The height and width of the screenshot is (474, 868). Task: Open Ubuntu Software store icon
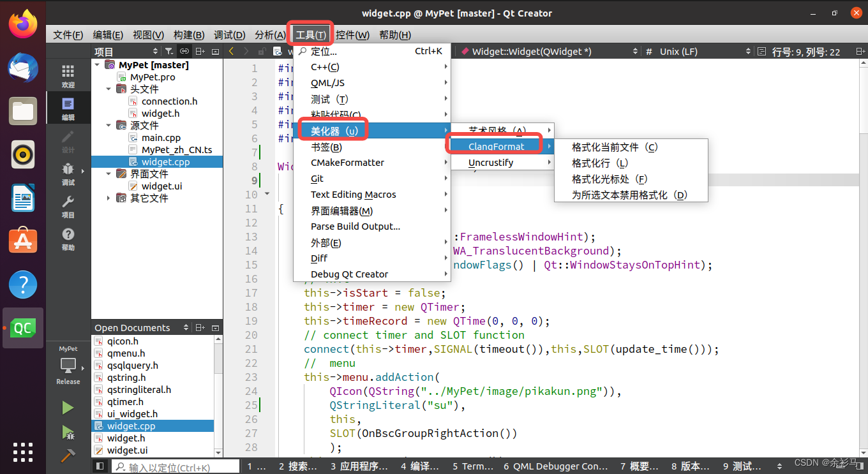(22, 241)
